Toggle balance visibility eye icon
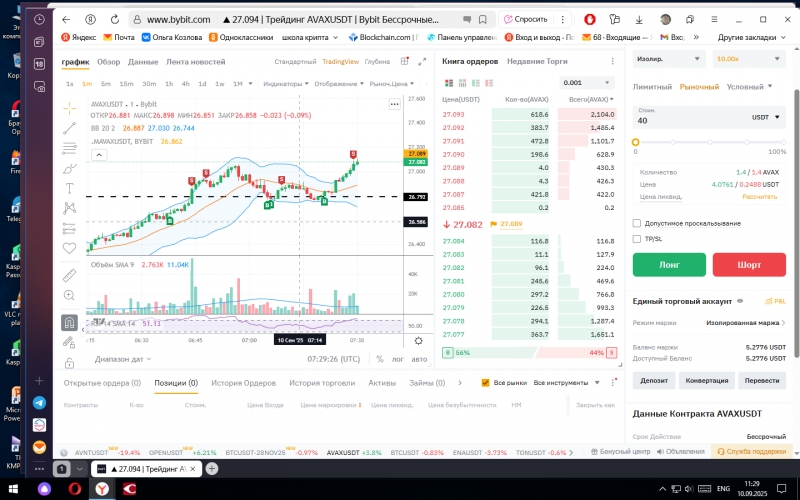The height and width of the screenshot is (500, 800). [x=740, y=301]
